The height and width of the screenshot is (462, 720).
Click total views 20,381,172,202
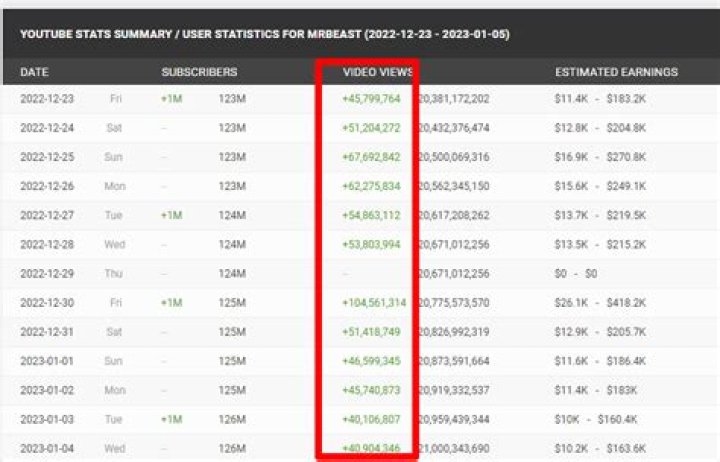click(x=454, y=99)
